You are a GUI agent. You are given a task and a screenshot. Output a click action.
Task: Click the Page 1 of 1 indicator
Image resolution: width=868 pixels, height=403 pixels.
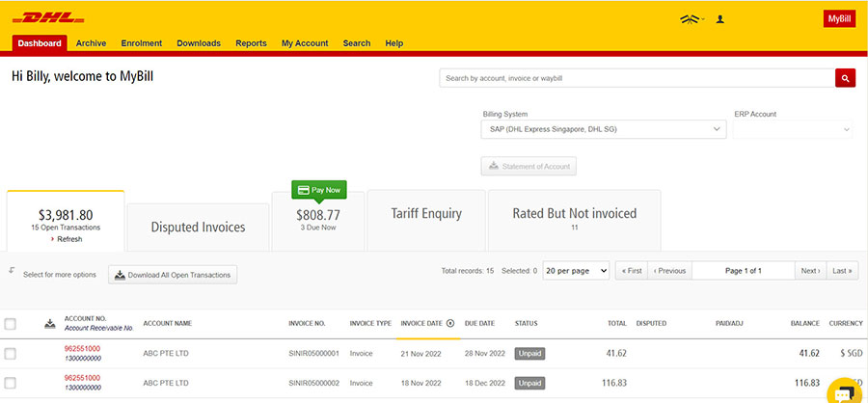pos(744,271)
